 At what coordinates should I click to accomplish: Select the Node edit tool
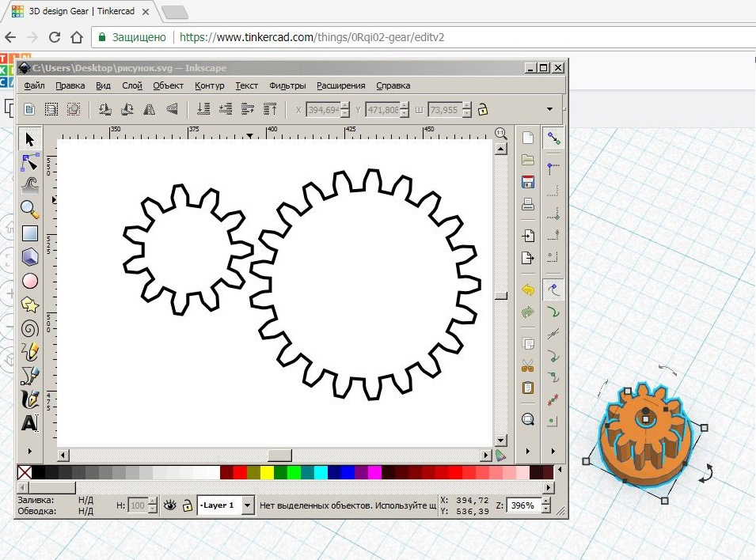coord(30,162)
